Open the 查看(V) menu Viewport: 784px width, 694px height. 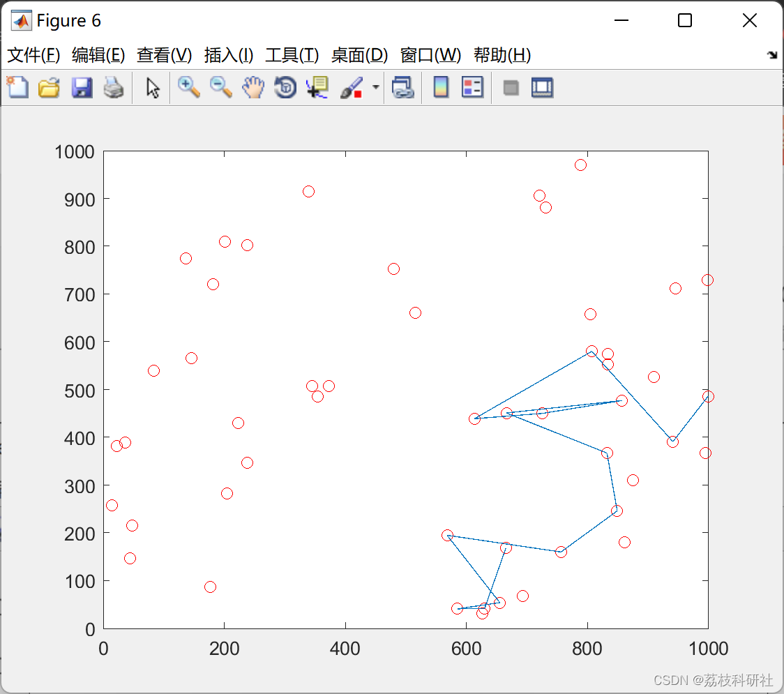164,55
